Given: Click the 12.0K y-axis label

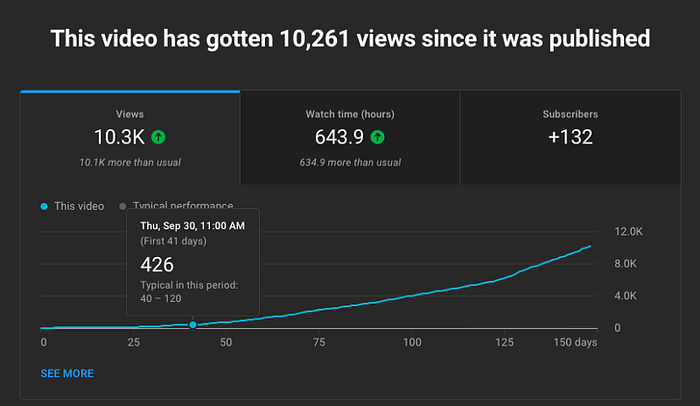Looking at the screenshot, I should click(x=629, y=232).
